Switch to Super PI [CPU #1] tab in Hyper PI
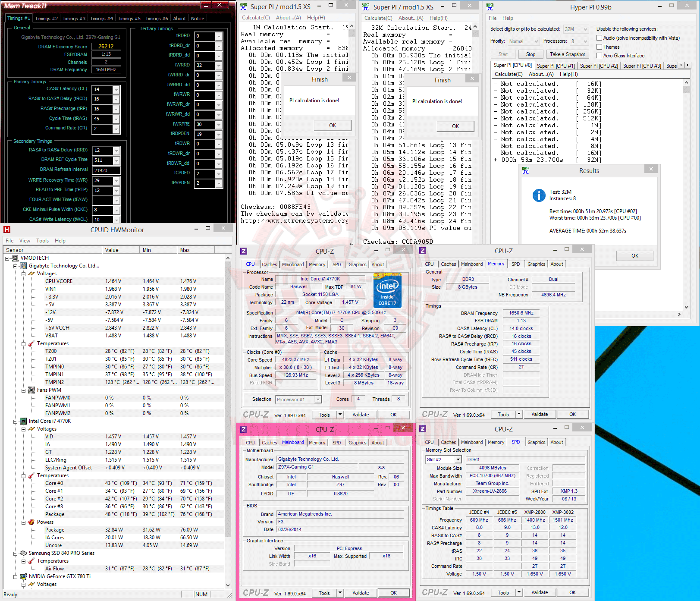Image resolution: width=700 pixels, height=601 pixels. (556, 66)
